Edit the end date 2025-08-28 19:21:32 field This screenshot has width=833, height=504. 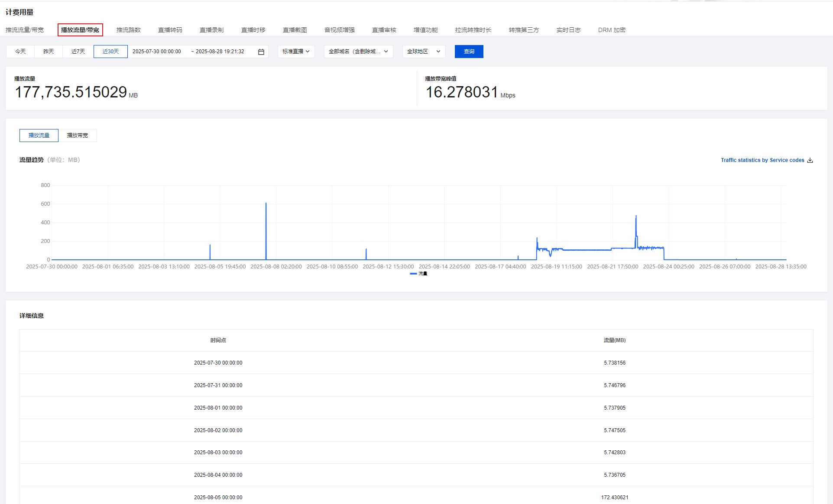click(x=220, y=52)
